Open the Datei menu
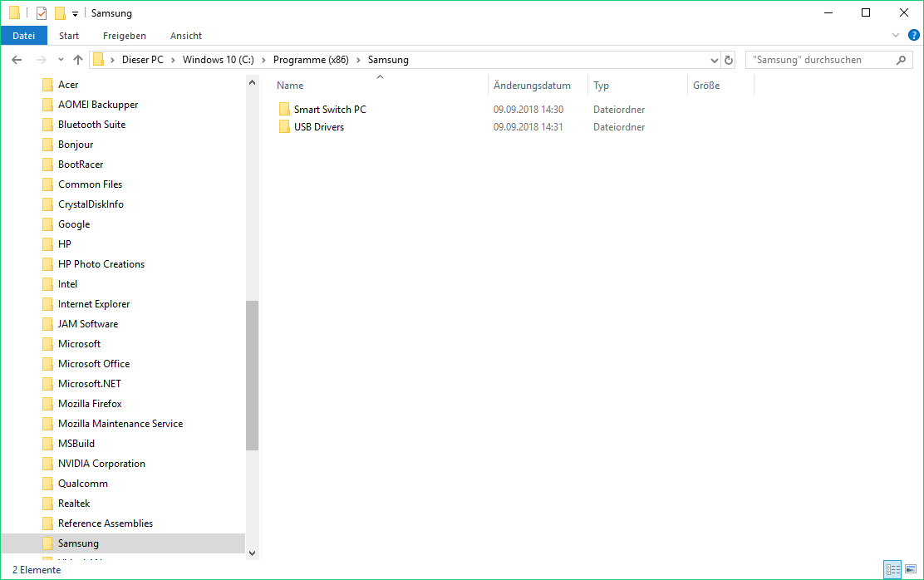This screenshot has height=580, width=924. click(x=23, y=36)
